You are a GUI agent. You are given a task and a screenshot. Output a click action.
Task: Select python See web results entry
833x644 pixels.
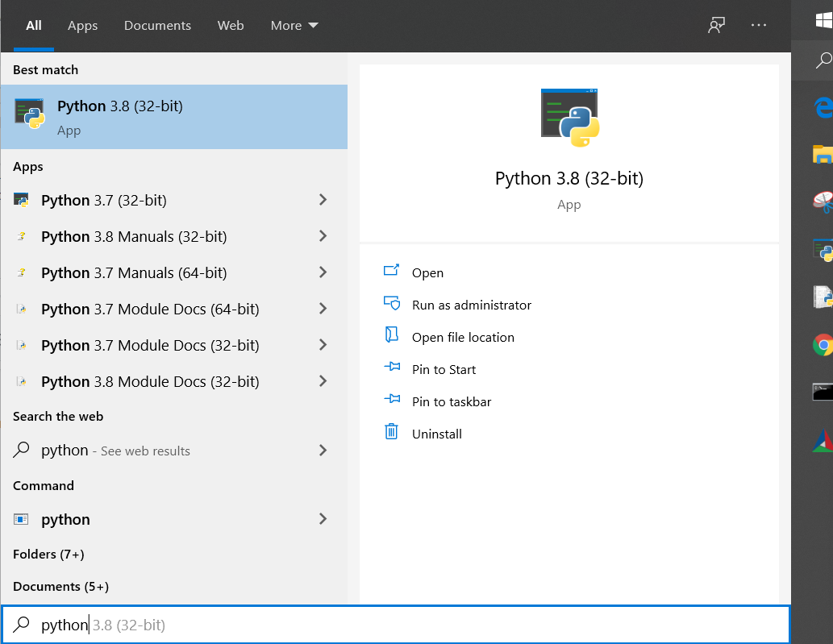pos(173,451)
